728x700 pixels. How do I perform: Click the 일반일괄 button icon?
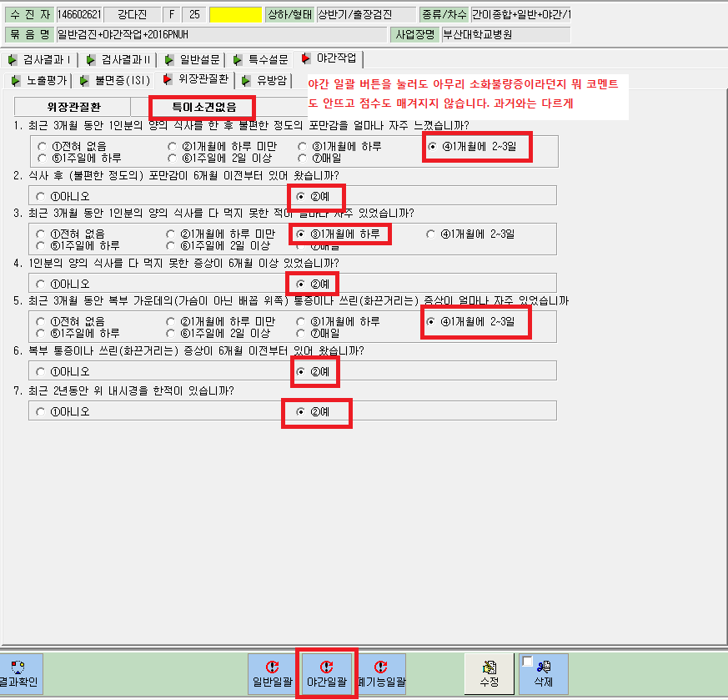pyautogui.click(x=272, y=667)
